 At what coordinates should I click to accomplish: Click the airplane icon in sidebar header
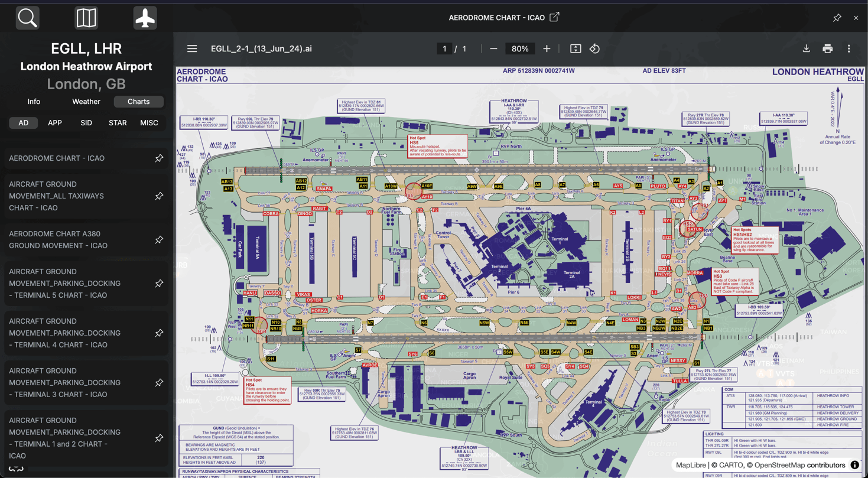(x=145, y=18)
